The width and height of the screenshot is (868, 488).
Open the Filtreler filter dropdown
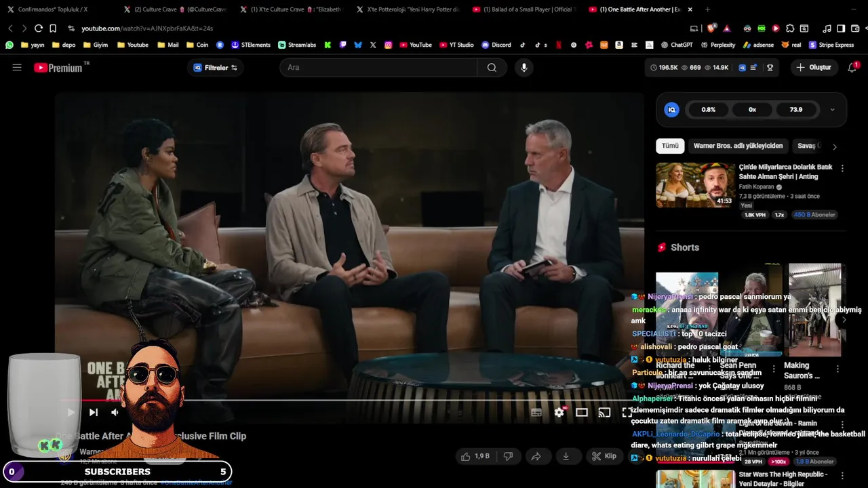215,68
